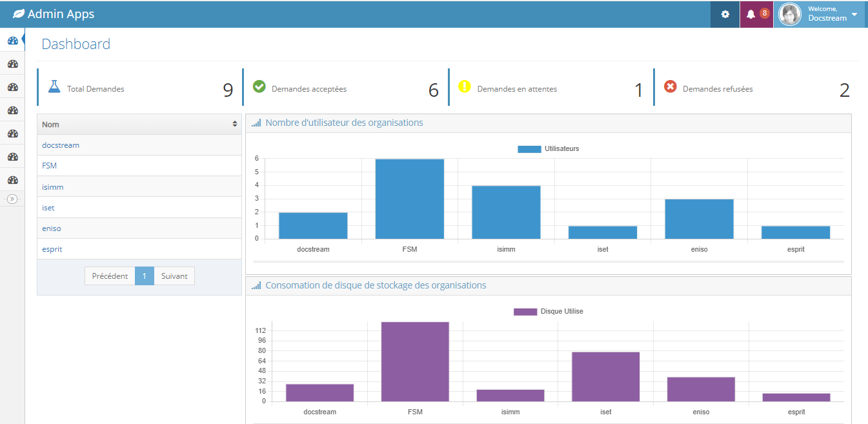Open the eniso organisation link
Viewport: 868px width, 424px height.
pyautogui.click(x=52, y=228)
